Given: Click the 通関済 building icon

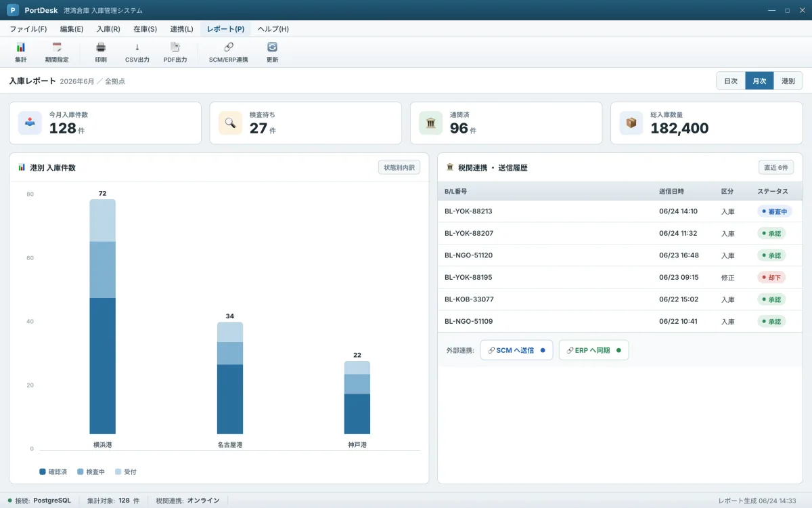Looking at the screenshot, I should pos(430,123).
